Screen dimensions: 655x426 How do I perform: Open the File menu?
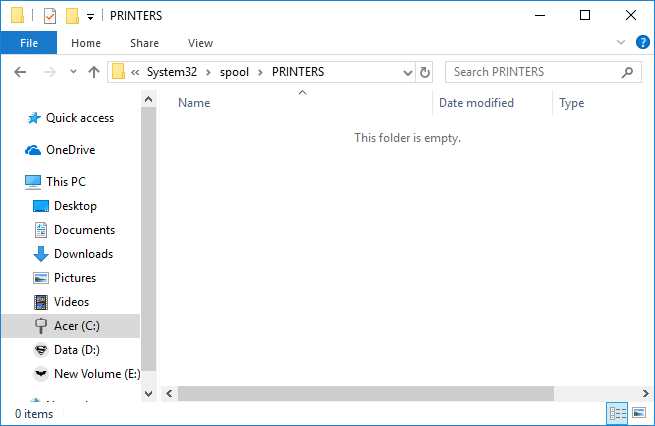[28, 43]
